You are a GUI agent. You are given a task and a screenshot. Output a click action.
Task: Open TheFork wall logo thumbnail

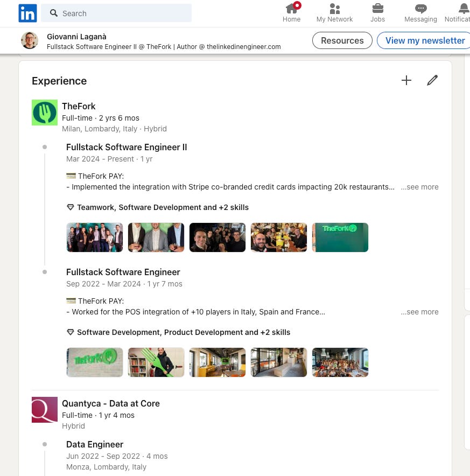[x=95, y=362]
